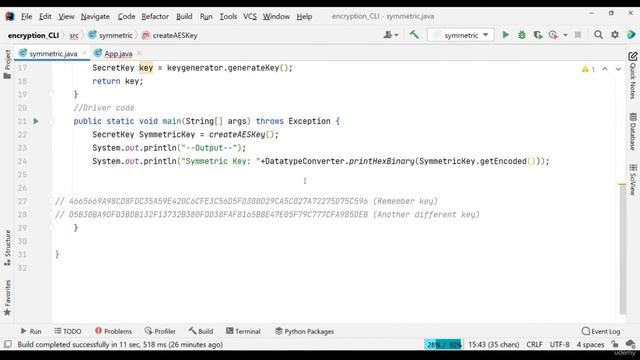The image size is (640, 360).
Task: Open the Tools menu
Action: tap(228, 16)
